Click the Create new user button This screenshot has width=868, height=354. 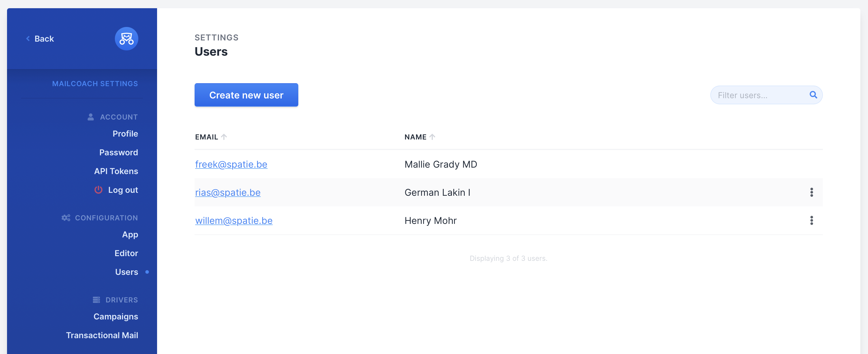point(246,95)
